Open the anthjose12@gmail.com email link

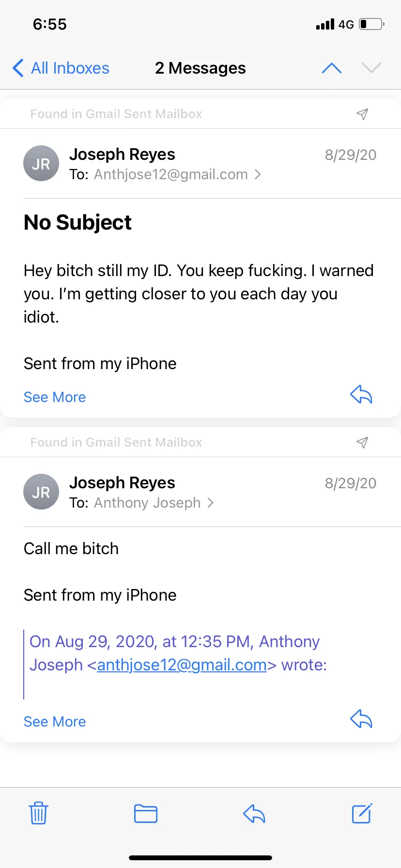(x=182, y=665)
